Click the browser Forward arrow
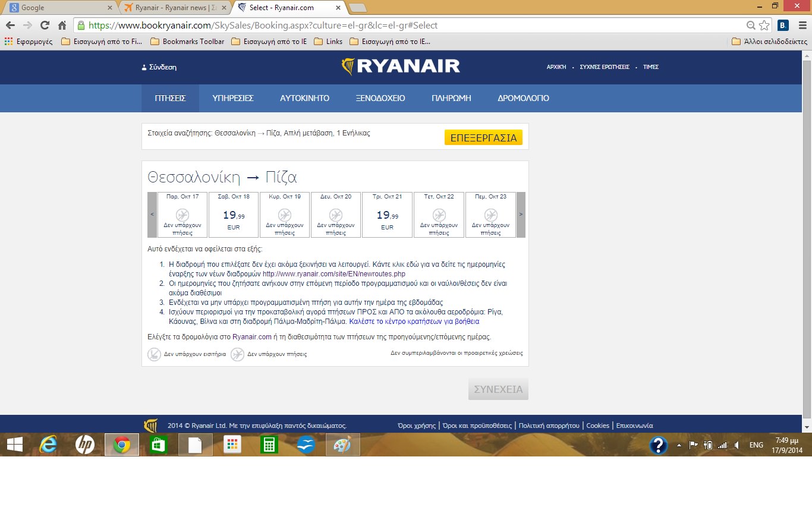Viewport: 812px width, 523px height. (x=27, y=26)
